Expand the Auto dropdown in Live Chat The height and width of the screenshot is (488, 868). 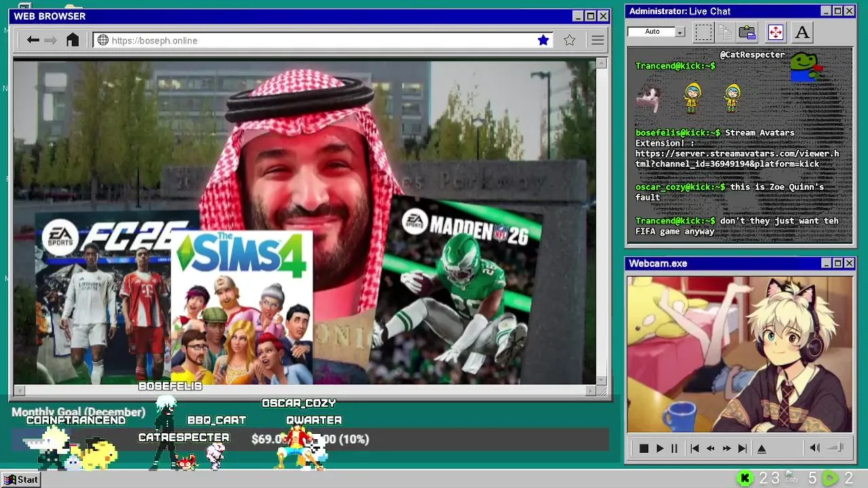tap(680, 32)
